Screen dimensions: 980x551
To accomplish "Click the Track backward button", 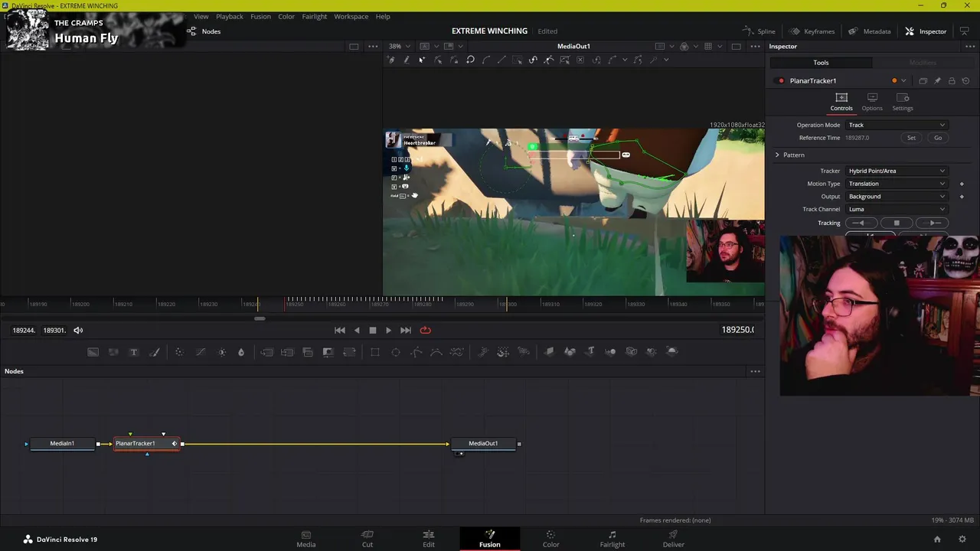I will [861, 223].
